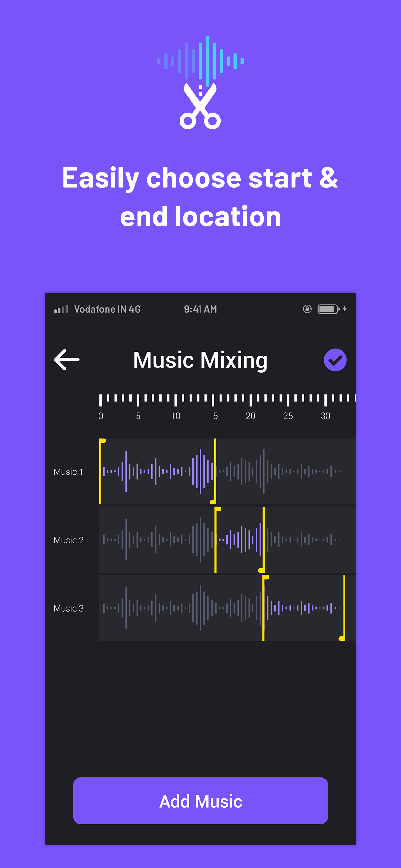Select the Music 3 end trim handle
The height and width of the screenshot is (868, 401).
[x=343, y=608]
